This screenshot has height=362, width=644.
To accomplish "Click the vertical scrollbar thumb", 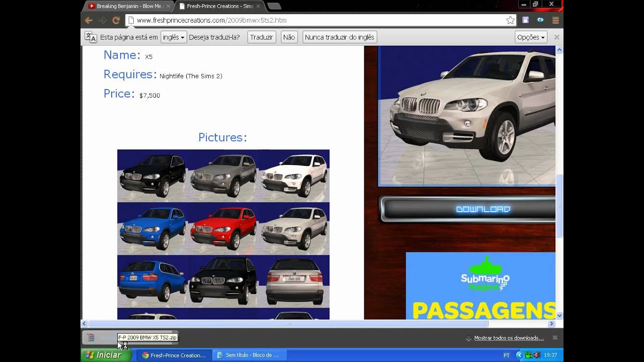I will (x=559, y=205).
